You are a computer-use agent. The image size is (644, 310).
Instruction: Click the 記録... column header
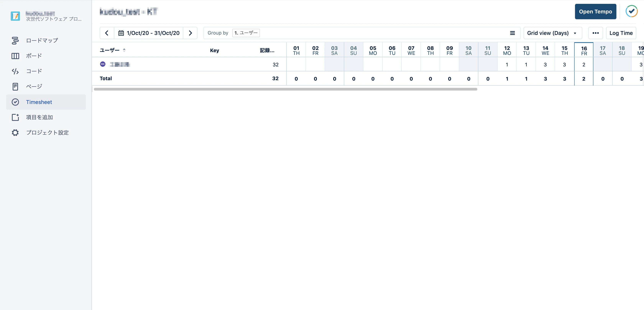coord(267,50)
